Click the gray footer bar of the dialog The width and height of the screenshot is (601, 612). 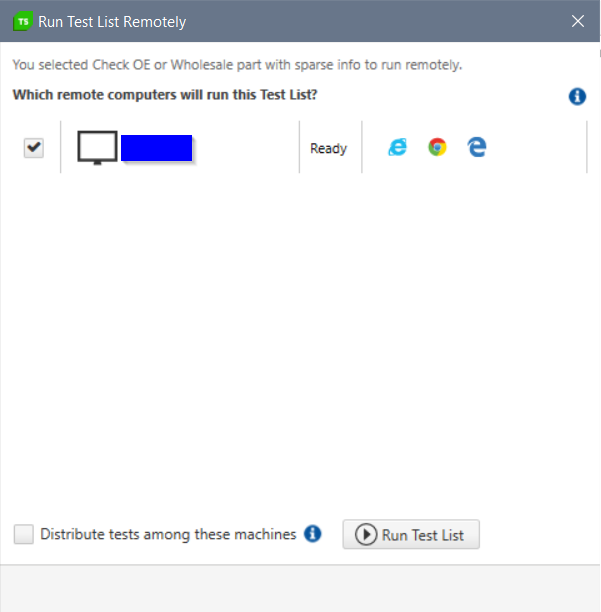(300, 588)
